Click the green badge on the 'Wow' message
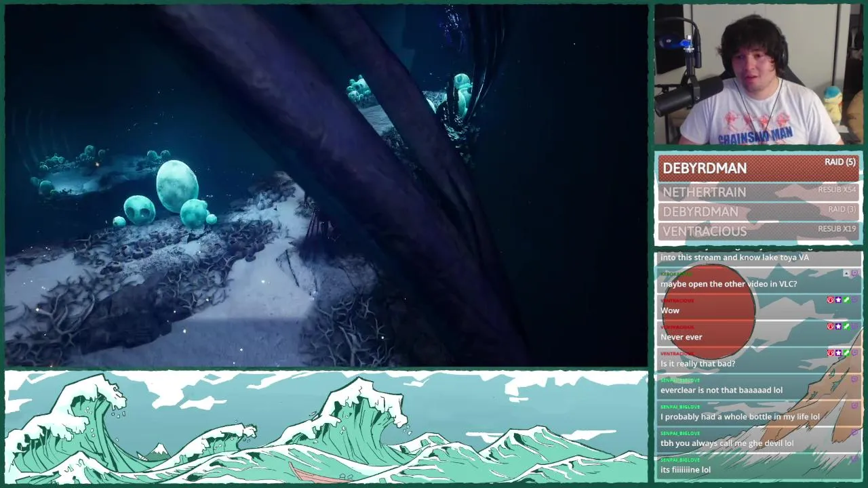Image resolution: width=868 pixels, height=488 pixels. click(846, 300)
